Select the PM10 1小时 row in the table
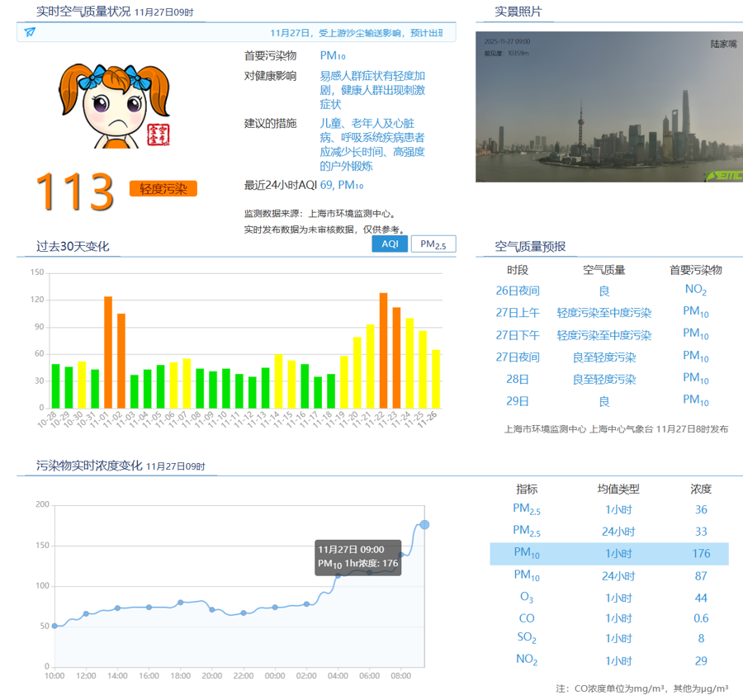Screen dimensions: 743x700 [609, 554]
